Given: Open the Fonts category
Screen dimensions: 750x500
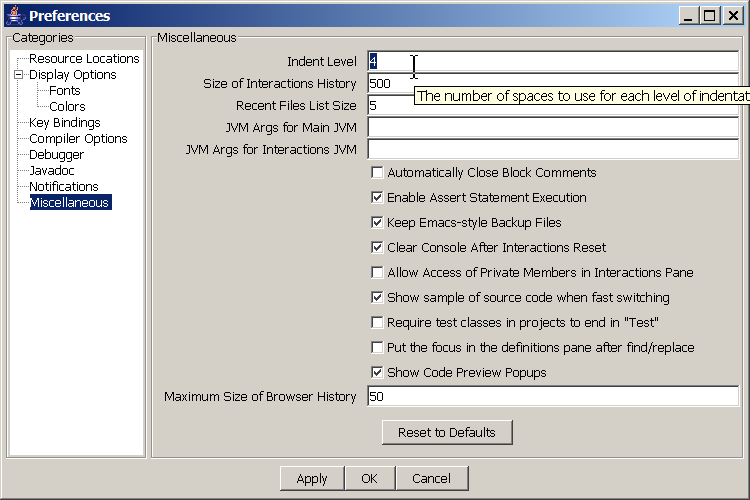Looking at the screenshot, I should [x=65, y=91].
